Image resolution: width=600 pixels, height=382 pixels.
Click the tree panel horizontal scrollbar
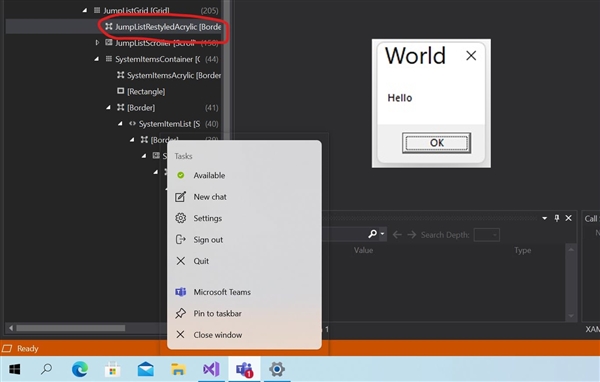point(70,328)
